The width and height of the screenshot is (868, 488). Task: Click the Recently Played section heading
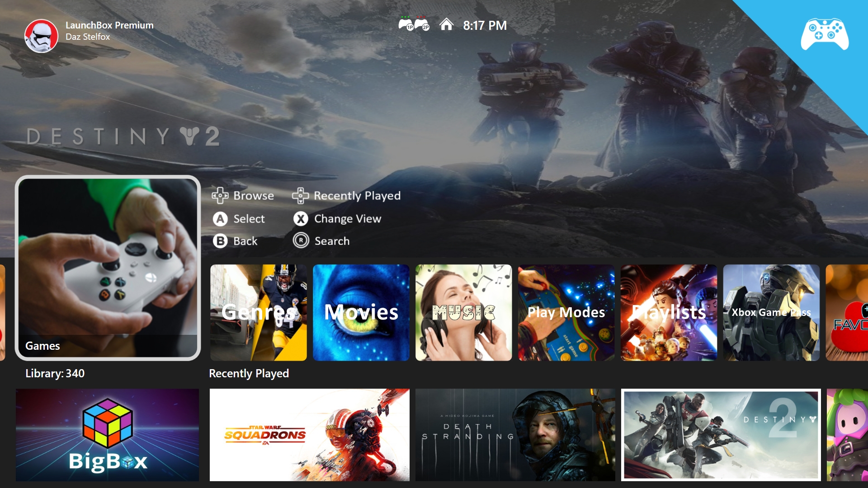pos(249,373)
